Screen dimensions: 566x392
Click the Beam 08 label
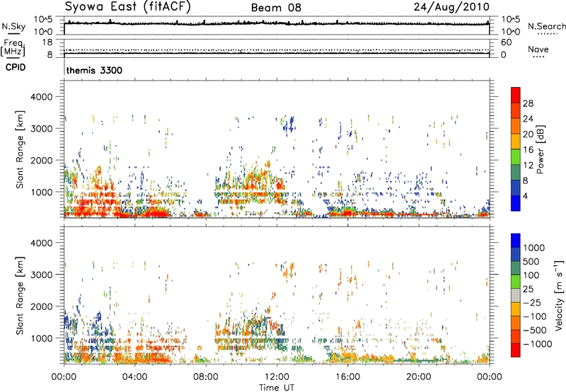click(x=276, y=8)
